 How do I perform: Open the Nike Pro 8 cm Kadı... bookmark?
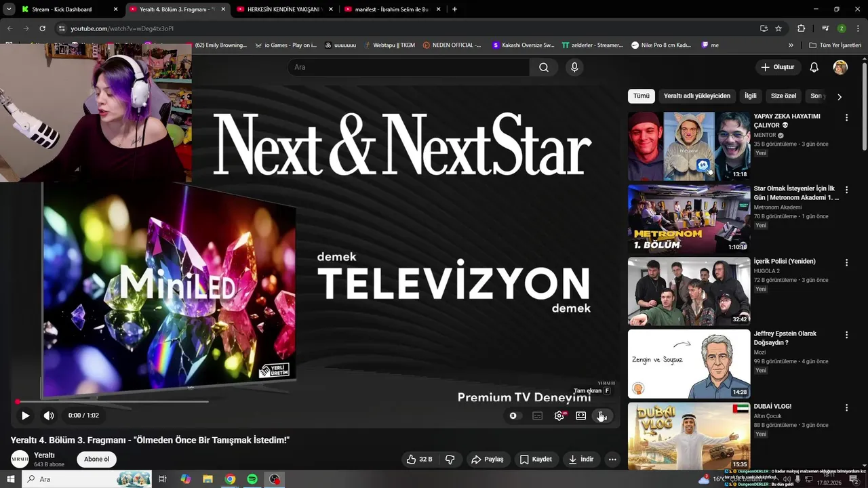tap(661, 45)
